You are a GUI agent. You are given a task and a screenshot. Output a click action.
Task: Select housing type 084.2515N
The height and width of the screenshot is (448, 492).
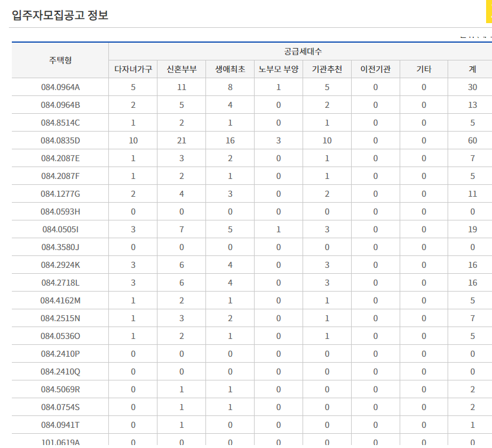pos(60,318)
